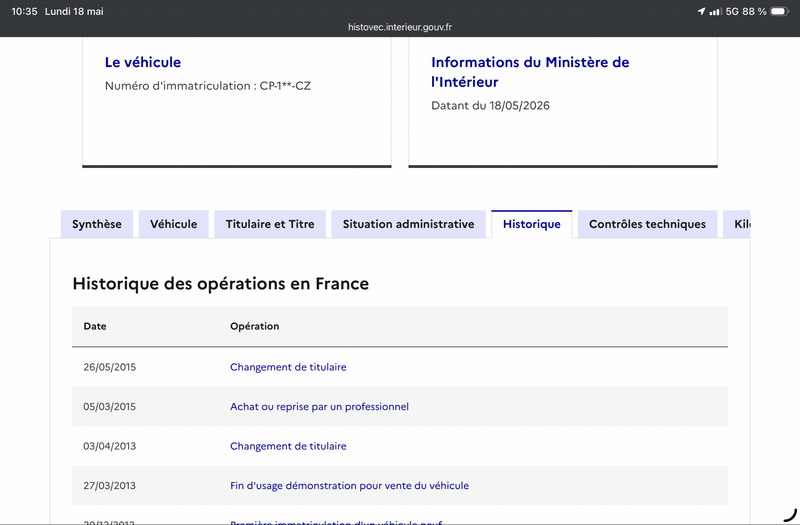The width and height of the screenshot is (800, 525).
Task: Tap 'Lundi 18 mai' date in status bar
Action: click(x=74, y=11)
